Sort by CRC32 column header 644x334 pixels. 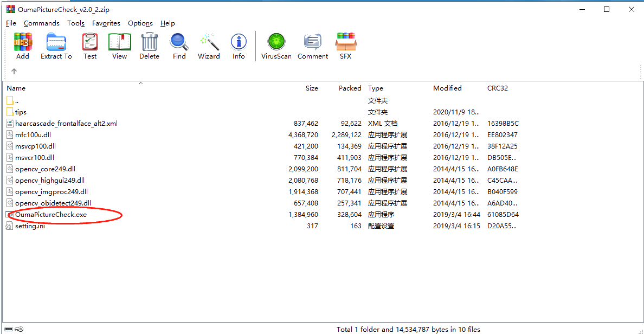pos(498,88)
